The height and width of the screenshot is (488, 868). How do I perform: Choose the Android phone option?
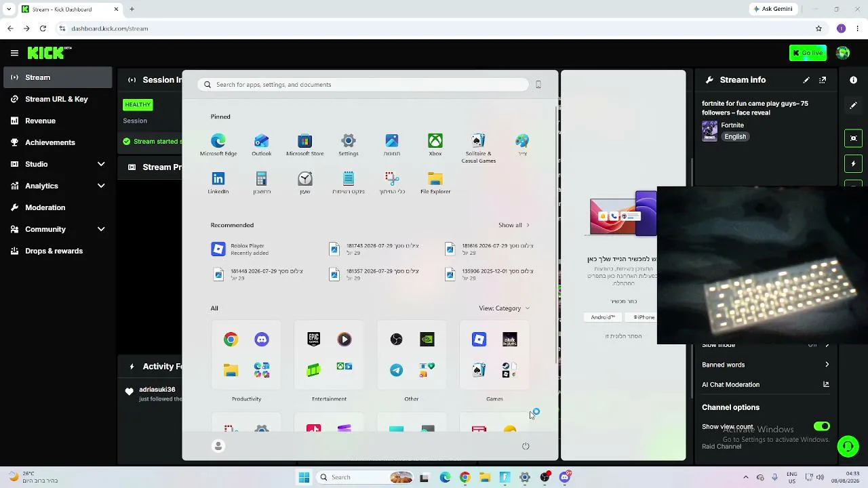603,317
